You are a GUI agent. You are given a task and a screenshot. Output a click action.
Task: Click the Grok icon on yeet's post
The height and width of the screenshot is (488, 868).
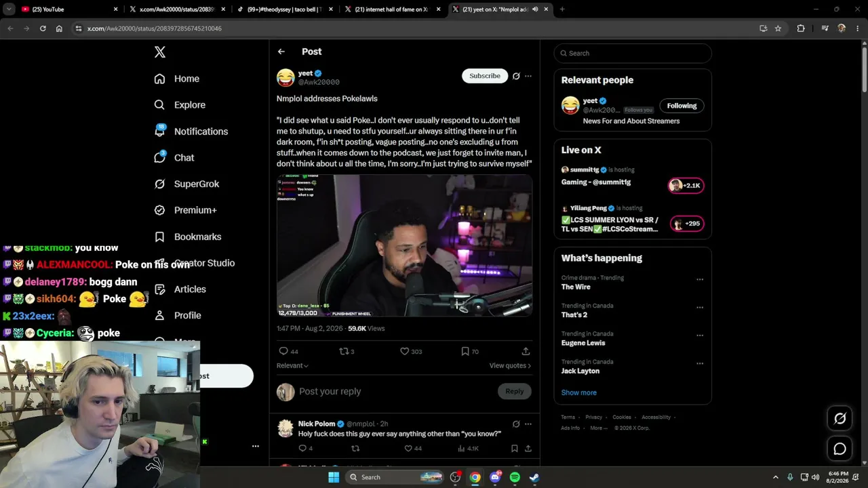pyautogui.click(x=516, y=76)
